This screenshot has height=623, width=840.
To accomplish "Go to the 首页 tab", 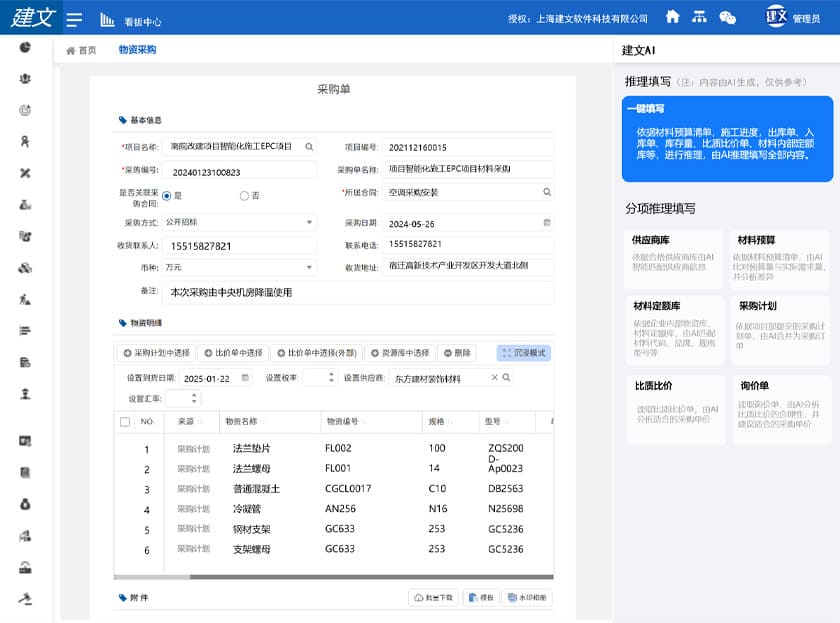I will (82, 50).
